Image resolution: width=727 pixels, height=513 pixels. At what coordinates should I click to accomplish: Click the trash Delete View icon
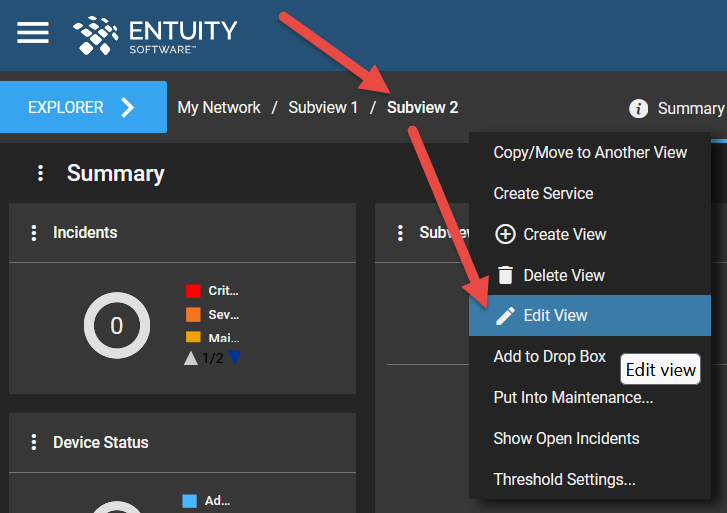coord(505,275)
